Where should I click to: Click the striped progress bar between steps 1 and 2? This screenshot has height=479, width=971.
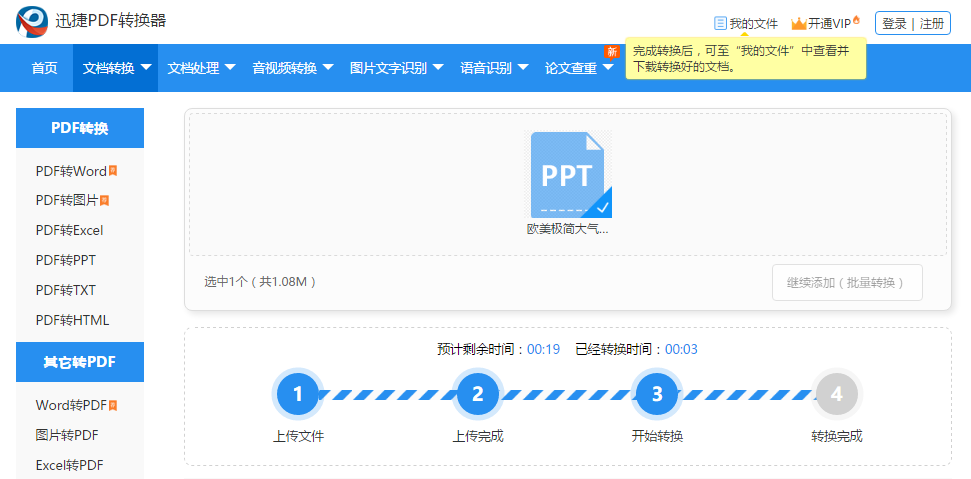(388, 395)
